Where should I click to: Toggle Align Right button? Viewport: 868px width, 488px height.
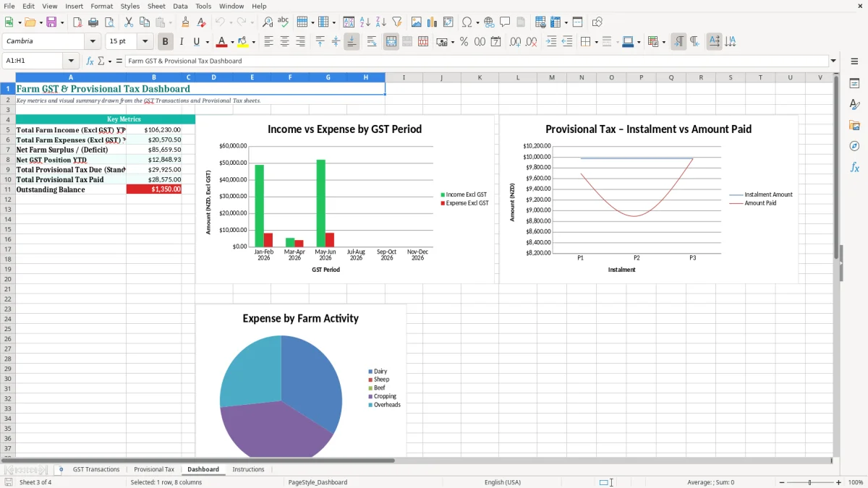coord(300,42)
